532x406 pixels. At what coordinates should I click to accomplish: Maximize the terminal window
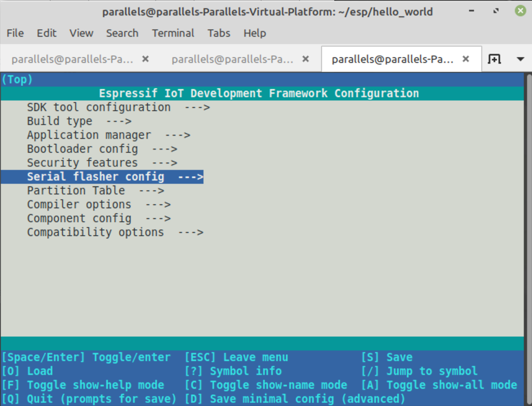[x=496, y=11]
